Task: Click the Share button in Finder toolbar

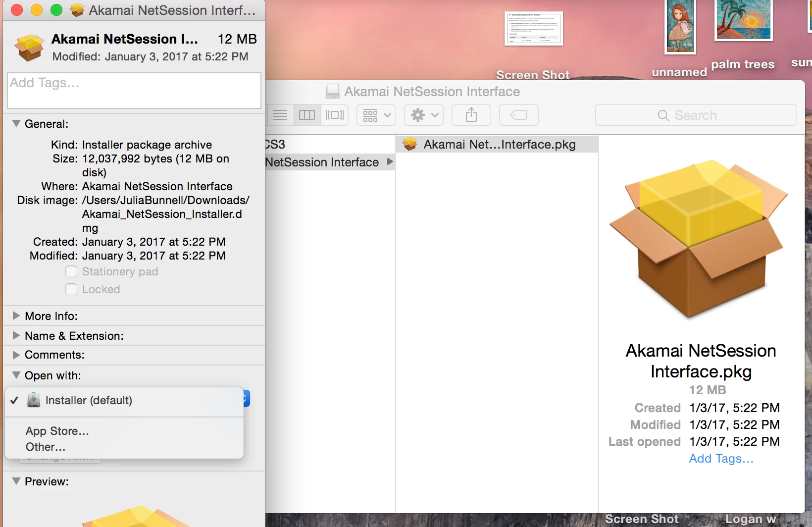Action: click(x=471, y=115)
